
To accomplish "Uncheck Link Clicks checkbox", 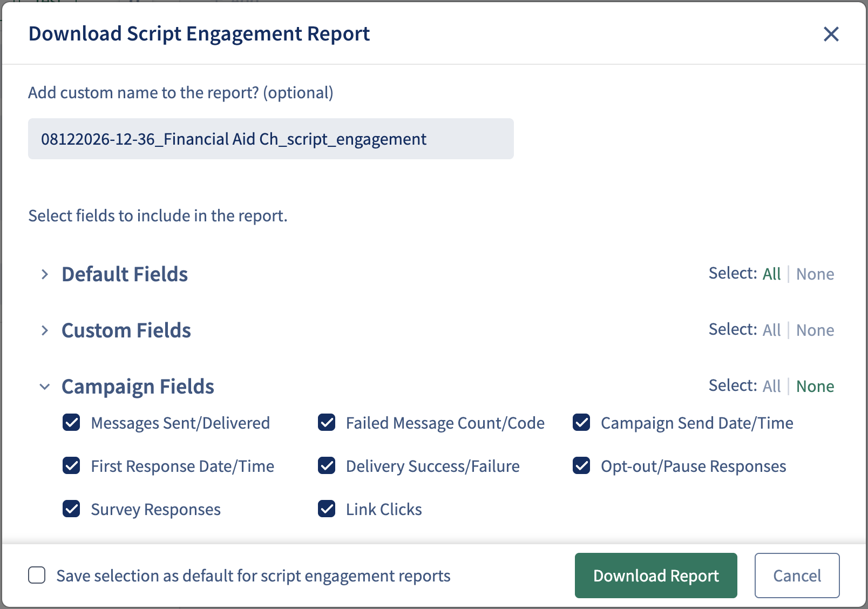I will pyautogui.click(x=327, y=509).
